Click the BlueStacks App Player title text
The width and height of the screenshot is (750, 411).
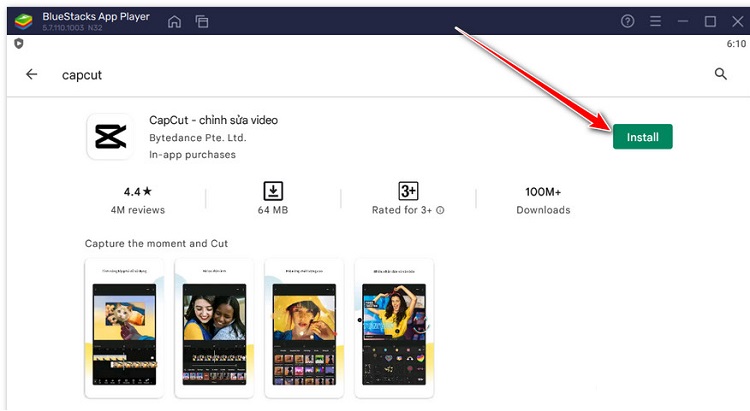96,17
